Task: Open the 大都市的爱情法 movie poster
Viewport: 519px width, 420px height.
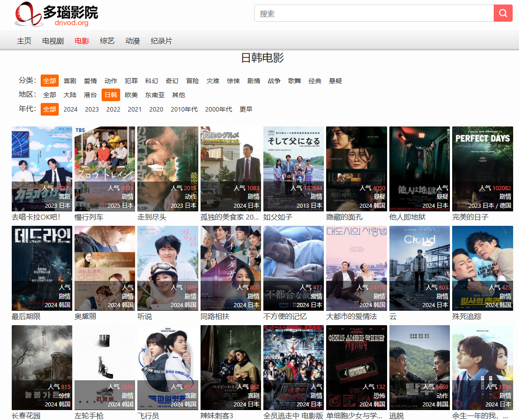Action: click(356, 268)
